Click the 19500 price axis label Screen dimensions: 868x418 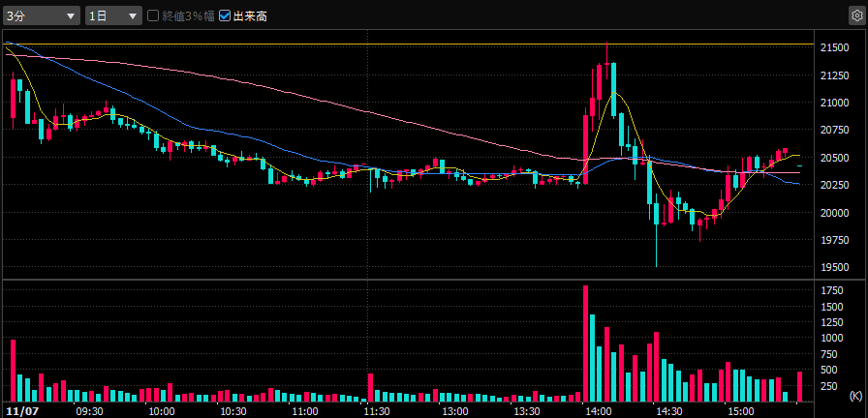coord(833,268)
